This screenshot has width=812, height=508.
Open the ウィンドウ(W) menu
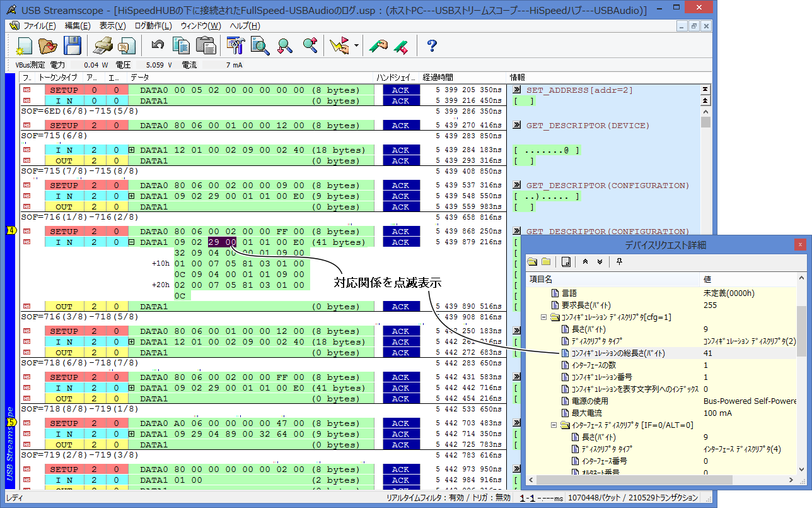click(x=200, y=26)
